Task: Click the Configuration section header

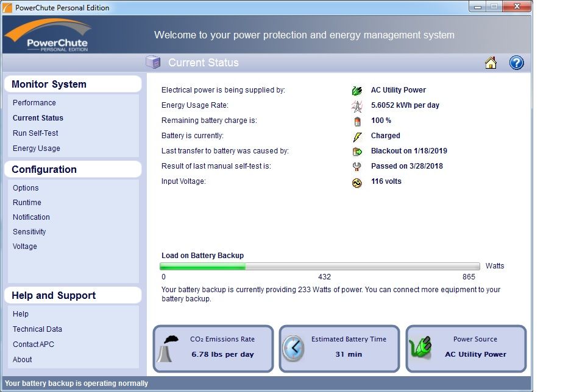Action: (x=73, y=170)
